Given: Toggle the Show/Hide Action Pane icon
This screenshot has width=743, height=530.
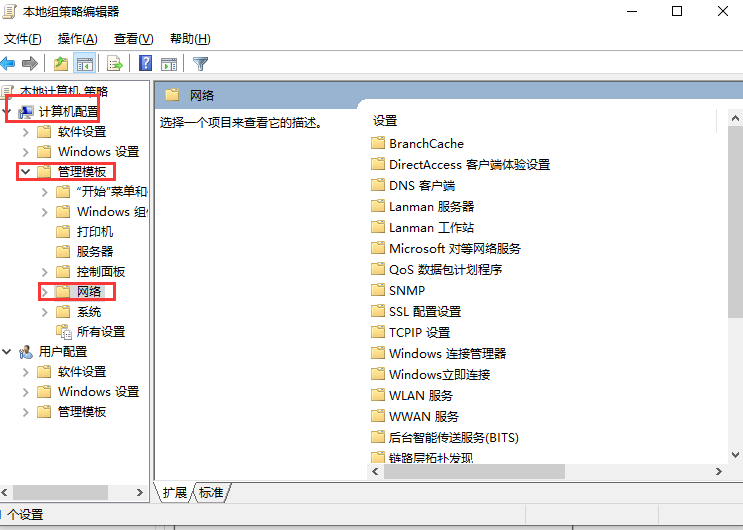Looking at the screenshot, I should point(169,64).
